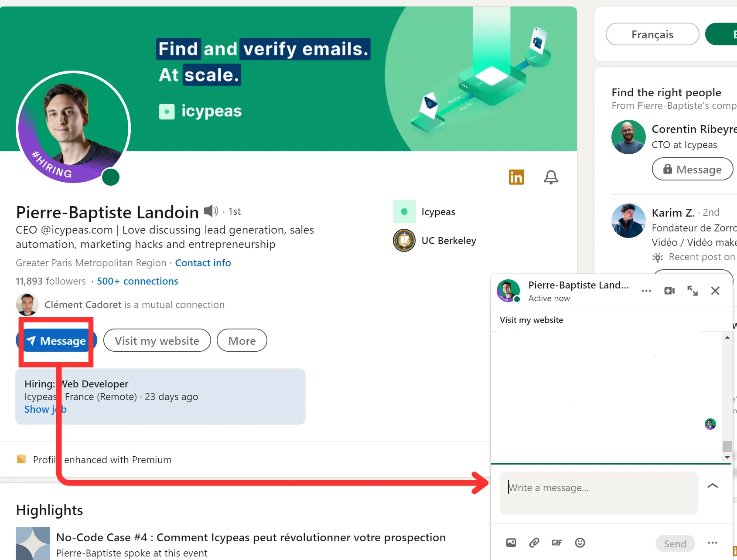Screen dimensions: 737x560
Task: Click the Hiring: Web Developer title
Action: 76,384
